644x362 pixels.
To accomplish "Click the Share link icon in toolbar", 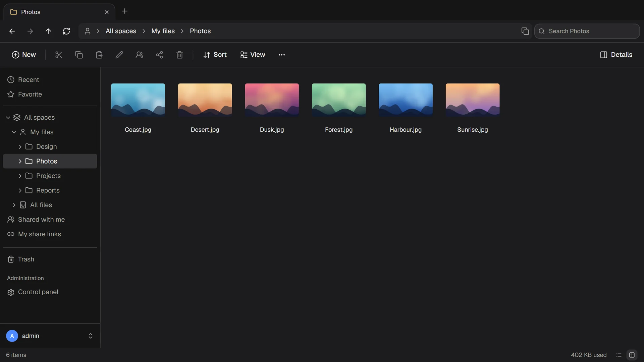I will tap(159, 55).
